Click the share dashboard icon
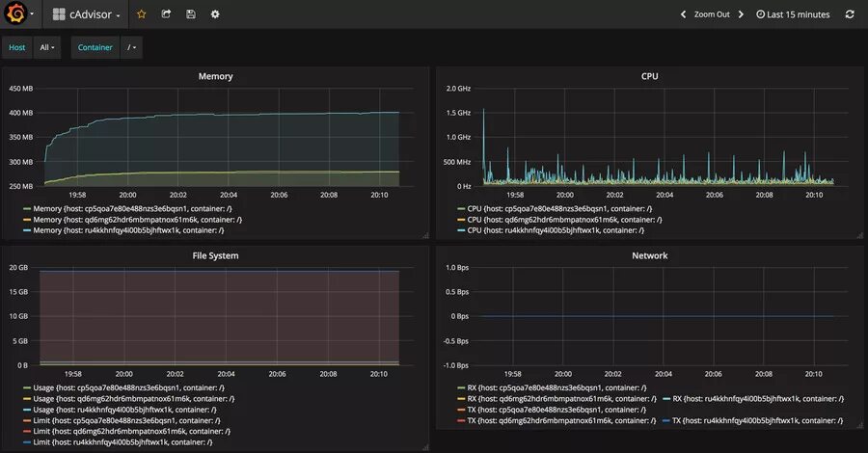868x453 pixels. [166, 14]
